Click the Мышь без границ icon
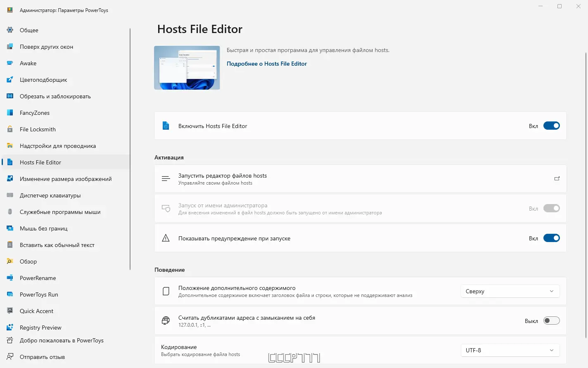The width and height of the screenshot is (588, 368). pos(10,228)
